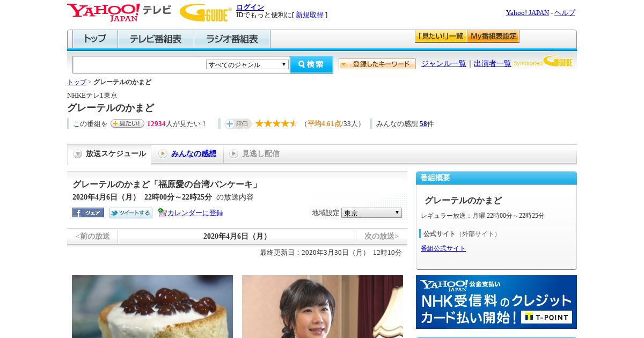Open the 番組公式サイト link

443,248
